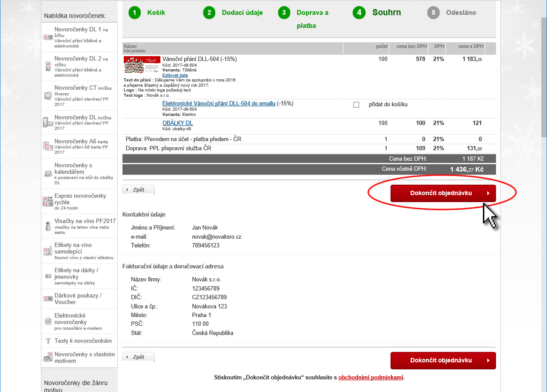Go to the Košík step

(x=156, y=13)
